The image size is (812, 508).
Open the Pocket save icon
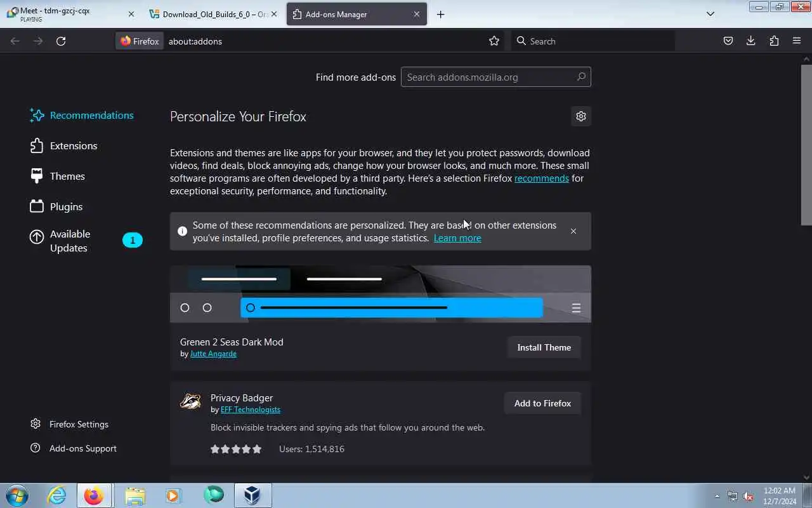pos(728,41)
